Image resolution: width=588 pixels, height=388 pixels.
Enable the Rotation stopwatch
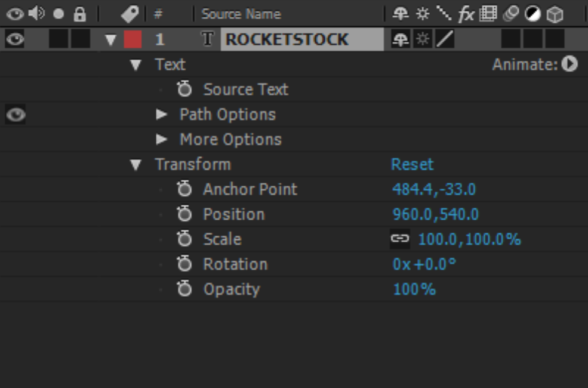[x=184, y=264]
